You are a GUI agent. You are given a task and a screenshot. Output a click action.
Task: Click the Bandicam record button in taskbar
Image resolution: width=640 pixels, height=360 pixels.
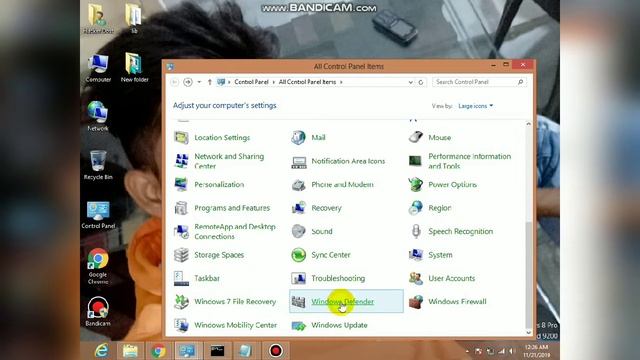pyautogui.click(x=276, y=351)
